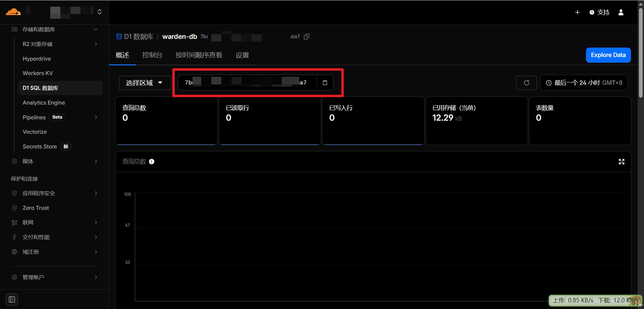644x309 pixels.
Task: Click the Cloudflare logo icon
Action: click(x=13, y=12)
